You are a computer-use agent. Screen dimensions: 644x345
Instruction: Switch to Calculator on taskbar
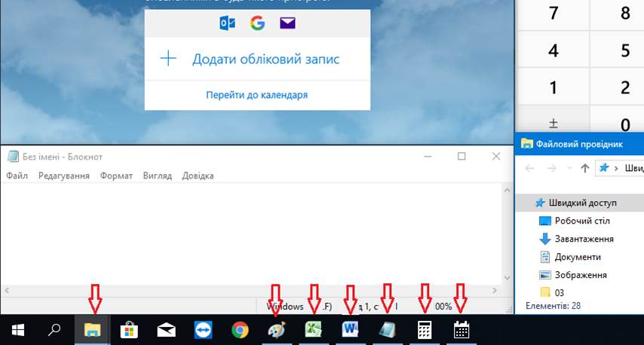[425, 330]
